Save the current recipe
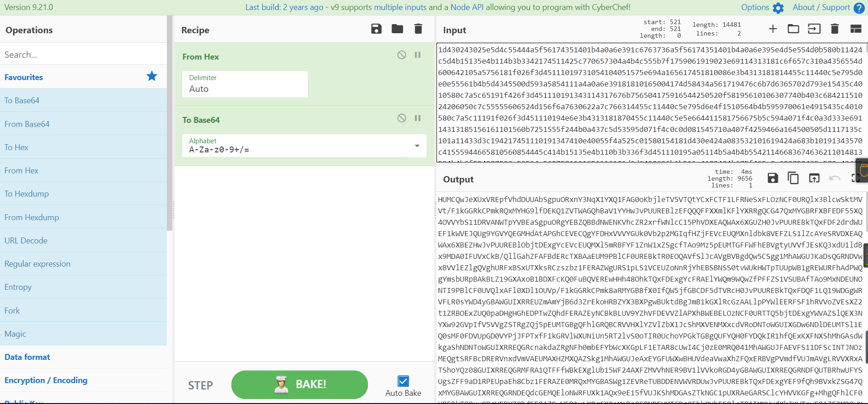This screenshot has height=404, width=868. (376, 29)
